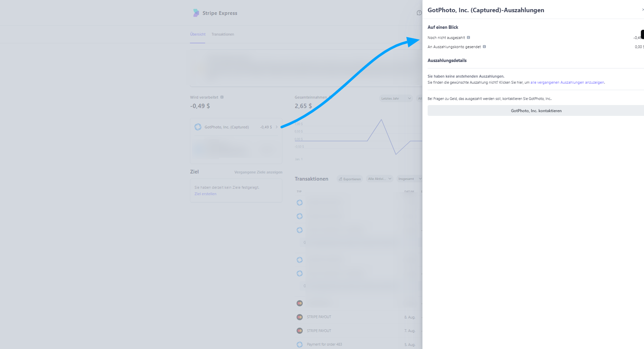Click the Gesamteinnahmen 2,65 $ amount

pos(303,106)
